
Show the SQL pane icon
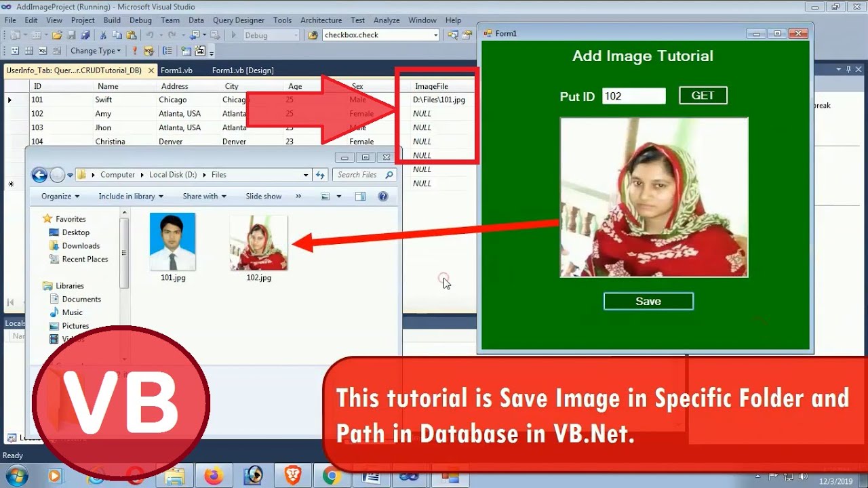43,51
